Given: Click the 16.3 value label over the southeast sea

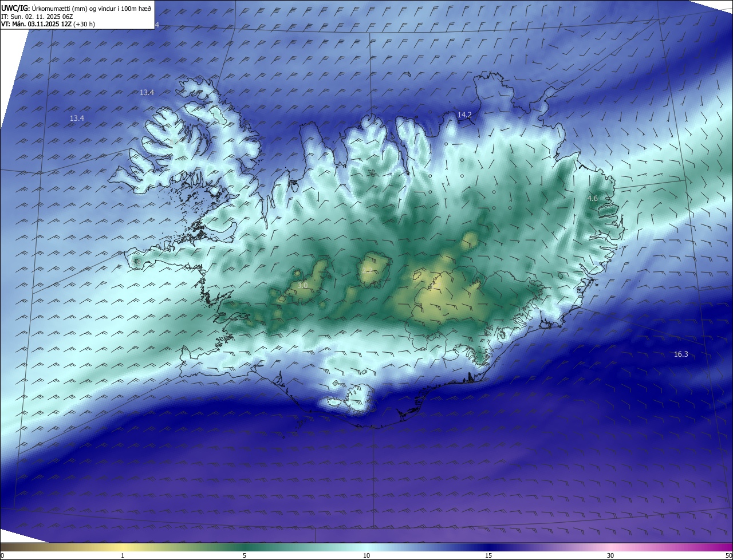Looking at the screenshot, I should 681,354.
